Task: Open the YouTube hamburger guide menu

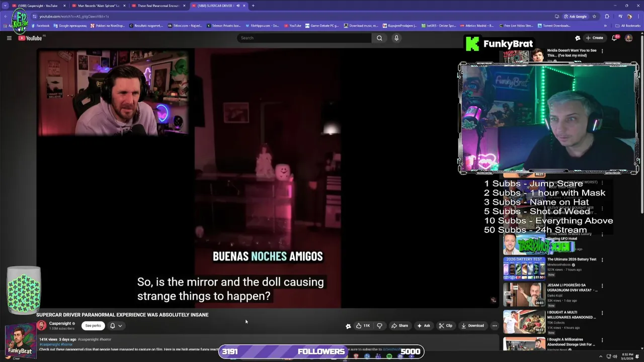Action: tap(9, 38)
